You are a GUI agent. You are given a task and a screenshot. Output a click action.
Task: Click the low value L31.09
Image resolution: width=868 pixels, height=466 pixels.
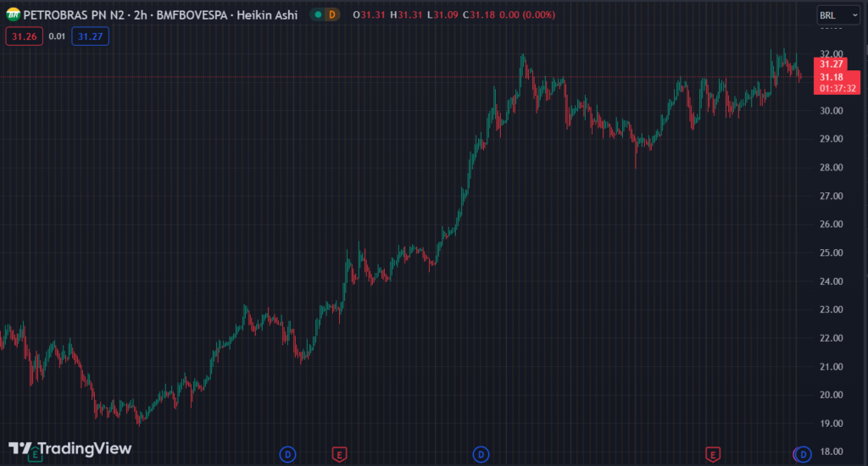(442, 15)
